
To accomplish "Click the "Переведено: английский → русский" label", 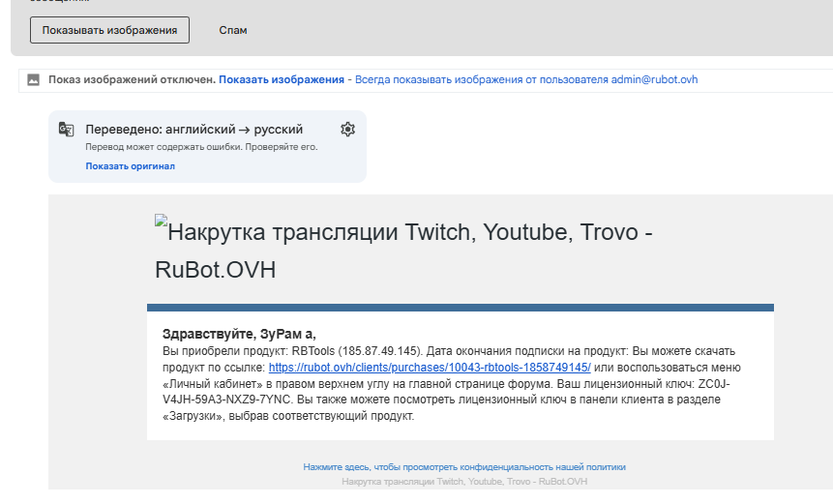I will (x=193, y=130).
